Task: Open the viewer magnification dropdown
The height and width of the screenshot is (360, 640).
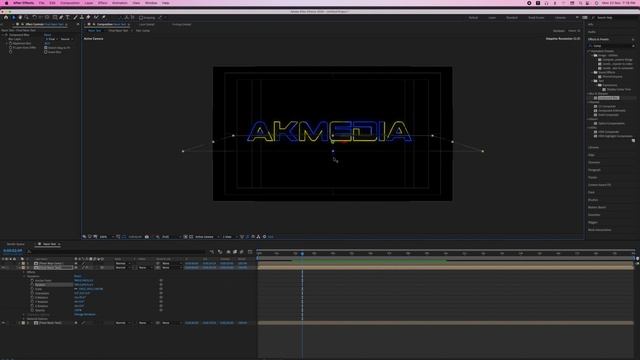Action: click(x=106, y=237)
